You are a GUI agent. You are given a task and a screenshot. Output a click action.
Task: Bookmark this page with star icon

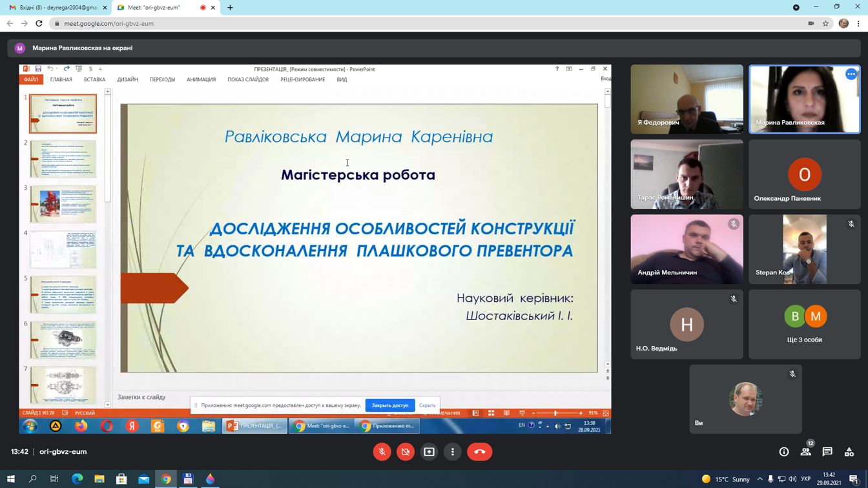click(x=825, y=23)
